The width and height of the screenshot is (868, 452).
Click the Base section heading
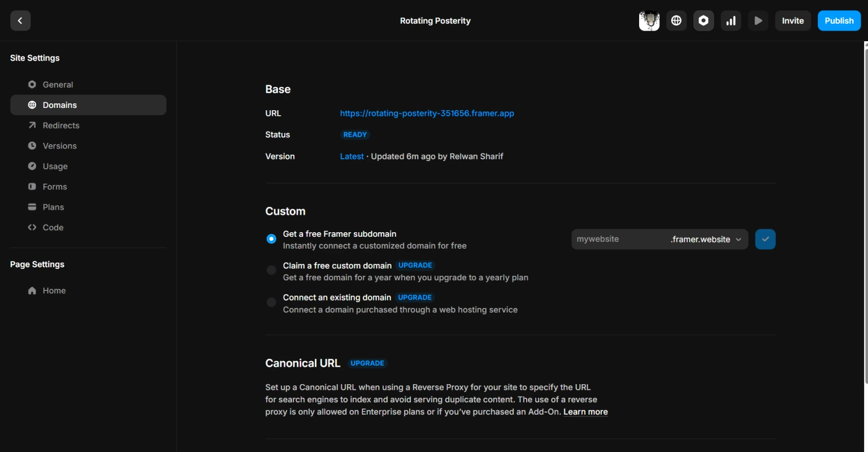(278, 89)
